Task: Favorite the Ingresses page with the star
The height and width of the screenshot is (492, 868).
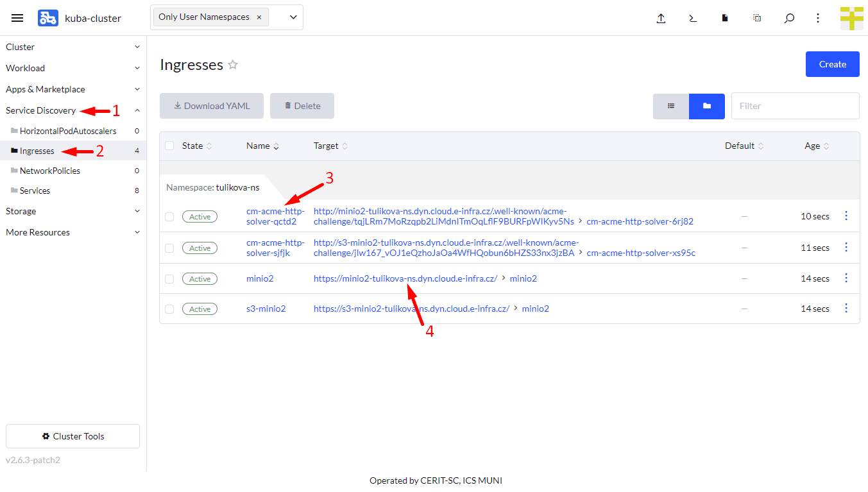Action: pyautogui.click(x=233, y=65)
